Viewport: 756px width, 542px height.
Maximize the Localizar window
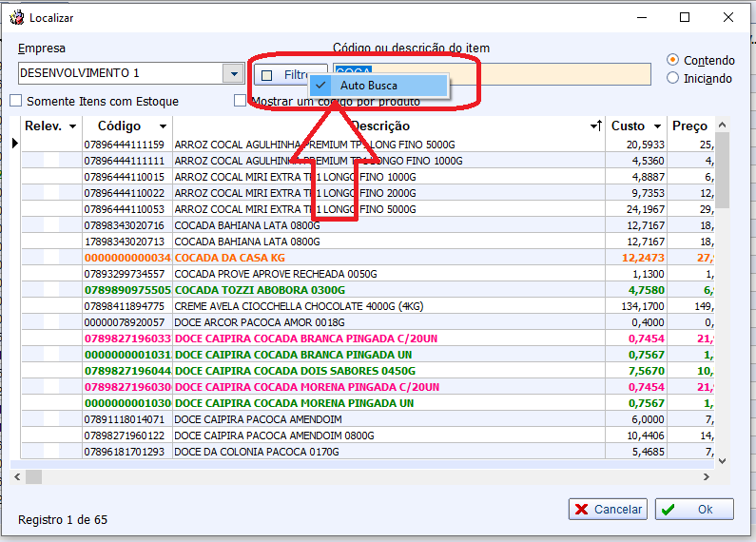[685, 17]
